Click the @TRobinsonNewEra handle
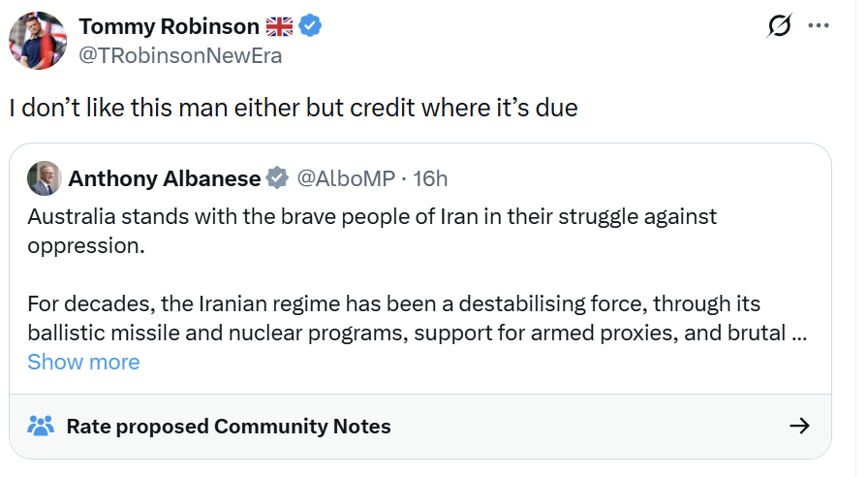The height and width of the screenshot is (477, 868). point(180,55)
